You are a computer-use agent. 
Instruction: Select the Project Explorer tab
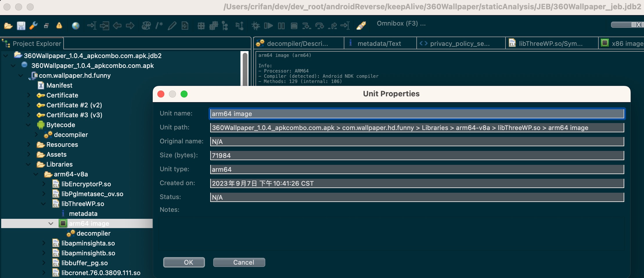tap(32, 44)
